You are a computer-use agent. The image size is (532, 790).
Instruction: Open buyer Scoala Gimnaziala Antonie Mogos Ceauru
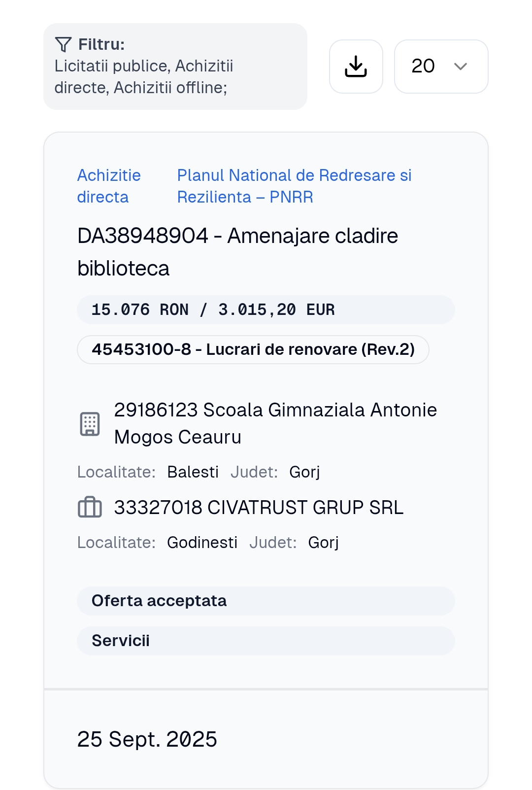pos(275,423)
